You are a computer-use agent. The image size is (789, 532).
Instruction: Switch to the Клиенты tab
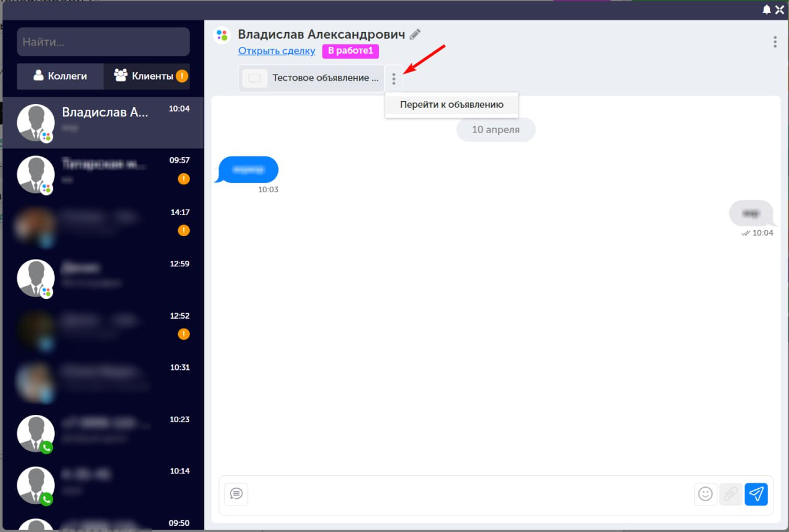point(147,76)
